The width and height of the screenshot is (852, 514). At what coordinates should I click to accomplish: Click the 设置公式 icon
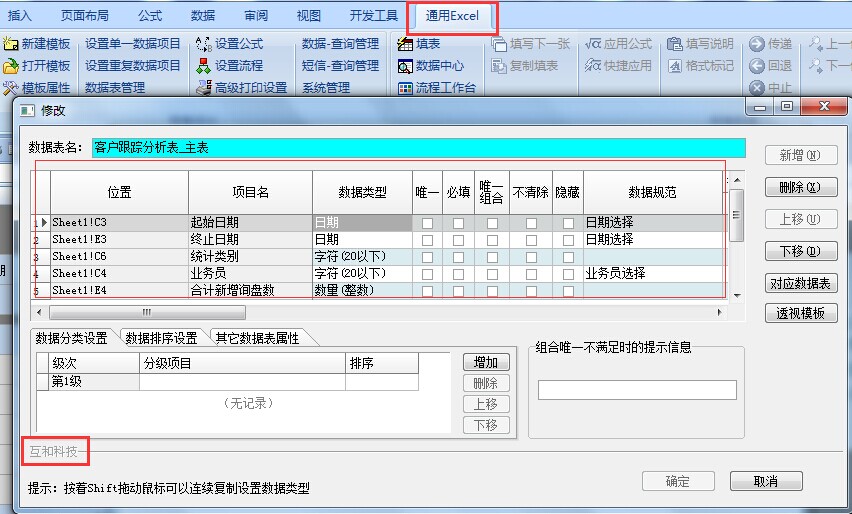point(204,43)
